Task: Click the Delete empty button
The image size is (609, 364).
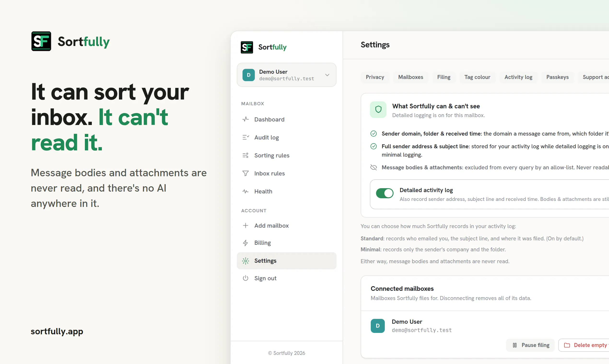Action: coord(584,345)
